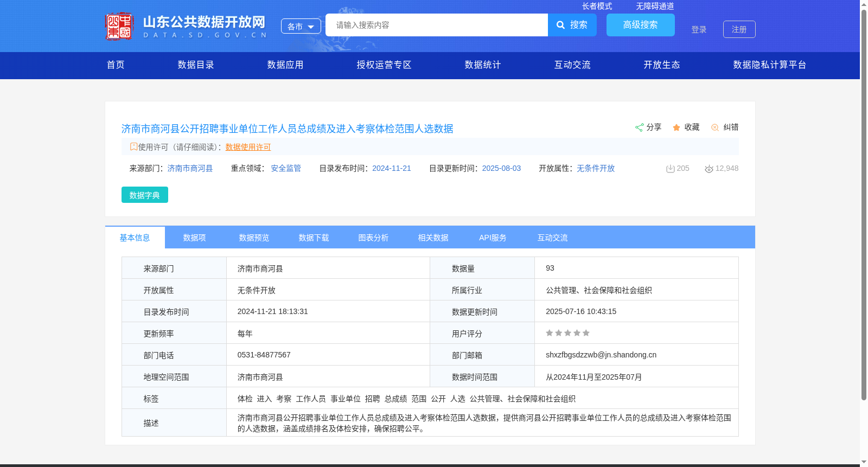Click the 总成绩 tag

[396, 399]
